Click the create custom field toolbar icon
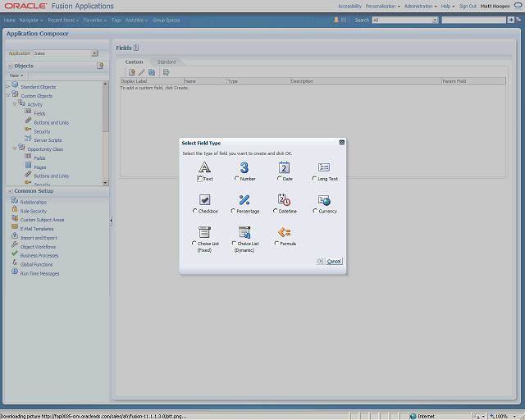Screen dimensions: 525x420 [131, 72]
